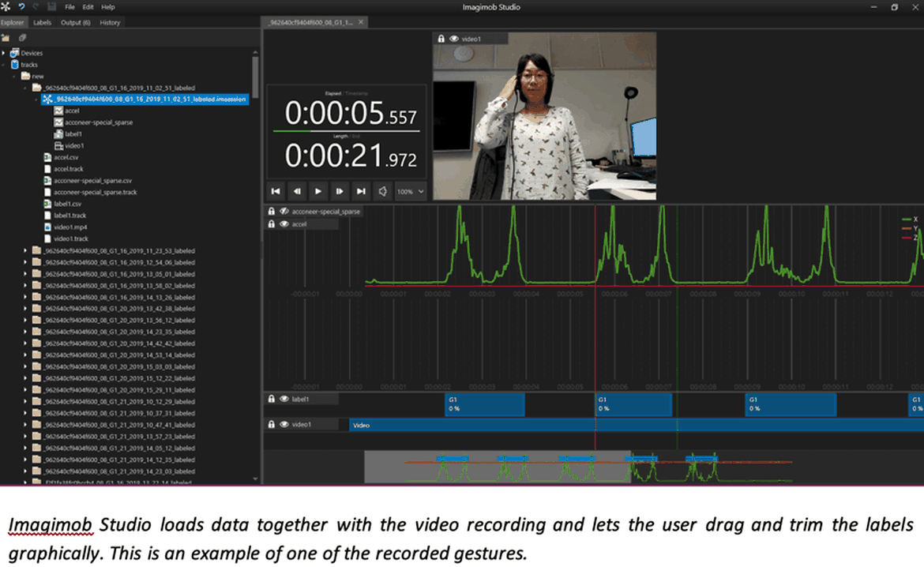Click the Undo arrow icon
The image size is (924, 567).
22,6
